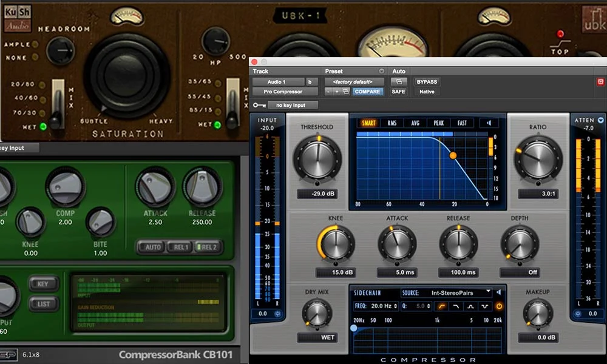Toggle the COMPARE button

tap(367, 92)
